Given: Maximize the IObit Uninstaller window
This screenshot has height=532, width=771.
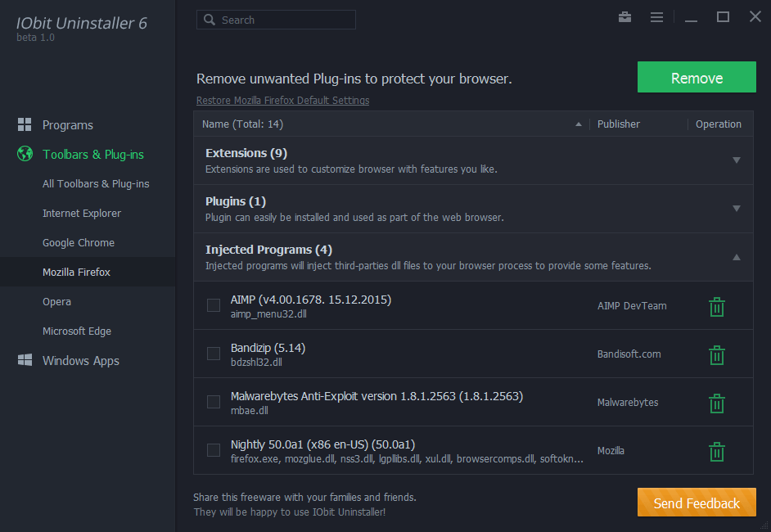Looking at the screenshot, I should pyautogui.click(x=723, y=17).
